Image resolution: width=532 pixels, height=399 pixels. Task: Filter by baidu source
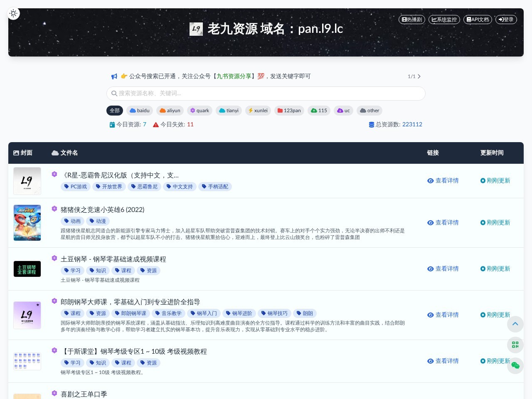click(140, 111)
